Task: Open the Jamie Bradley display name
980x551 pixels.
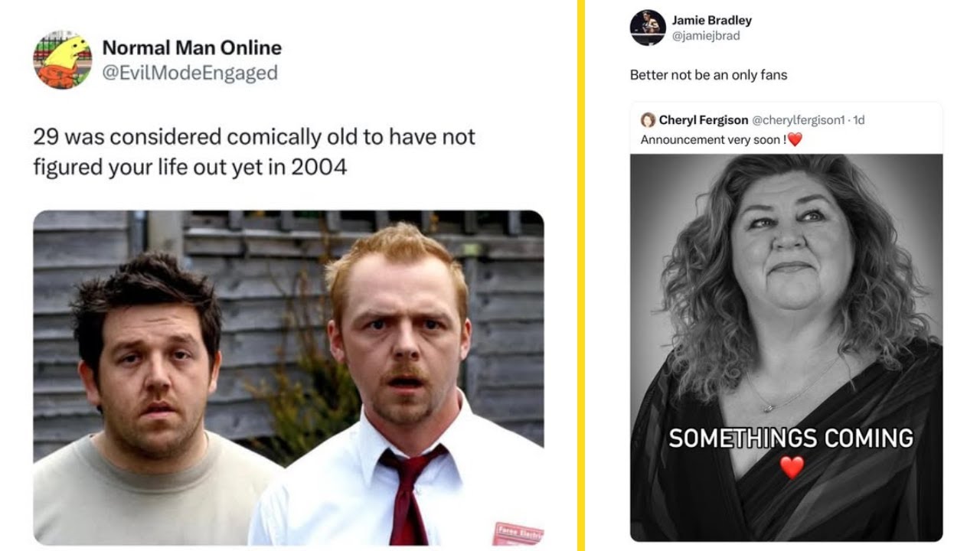Action: coord(712,21)
